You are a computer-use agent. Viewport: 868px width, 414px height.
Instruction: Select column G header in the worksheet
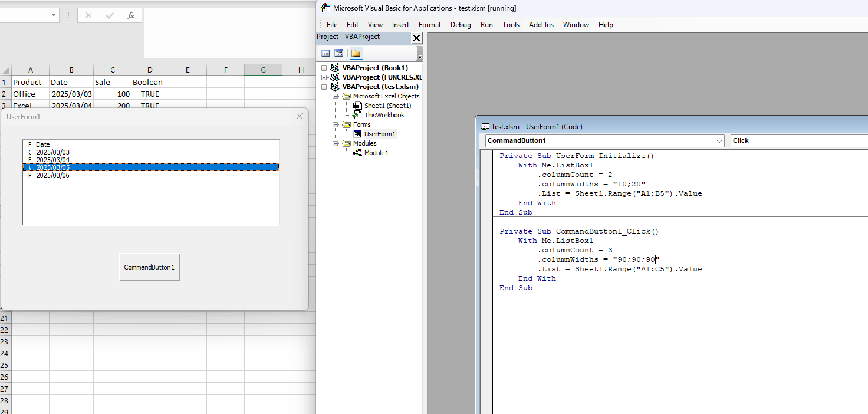point(263,70)
